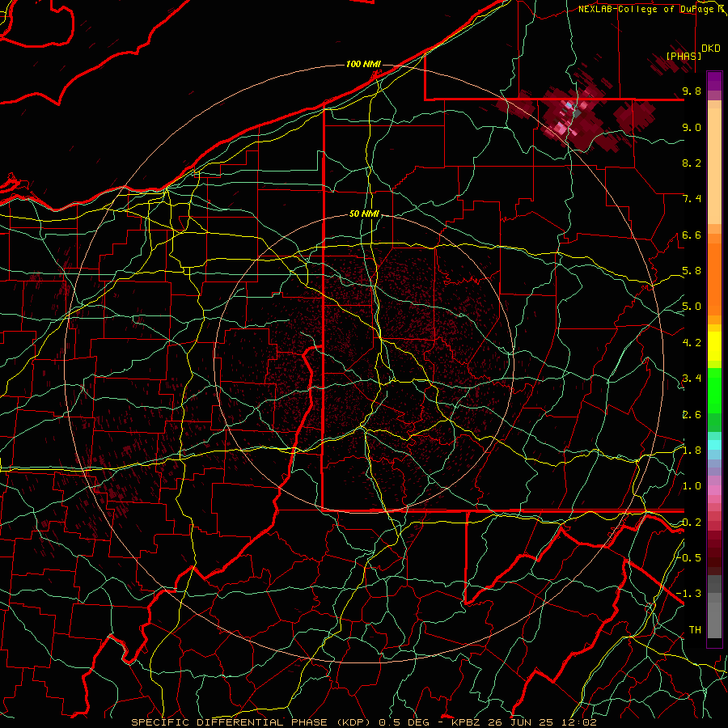
Task: Click the 9.0 value on the color scale
Action: coord(692,127)
